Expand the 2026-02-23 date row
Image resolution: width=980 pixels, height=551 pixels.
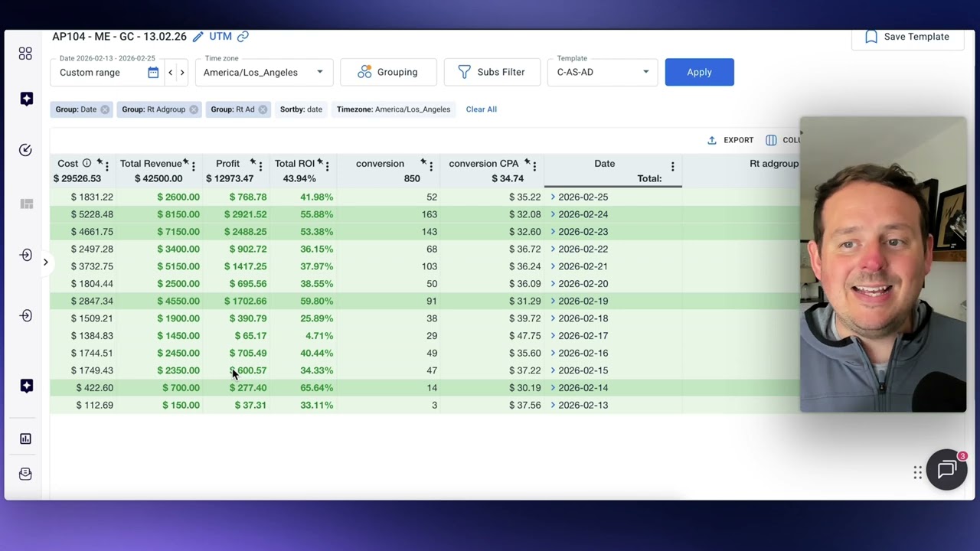pyautogui.click(x=553, y=231)
